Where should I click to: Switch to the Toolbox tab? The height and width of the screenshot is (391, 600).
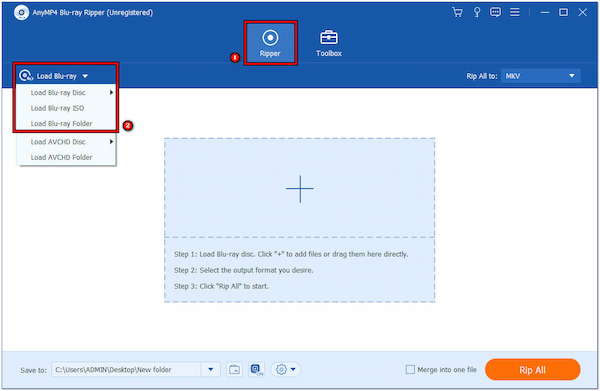point(329,43)
